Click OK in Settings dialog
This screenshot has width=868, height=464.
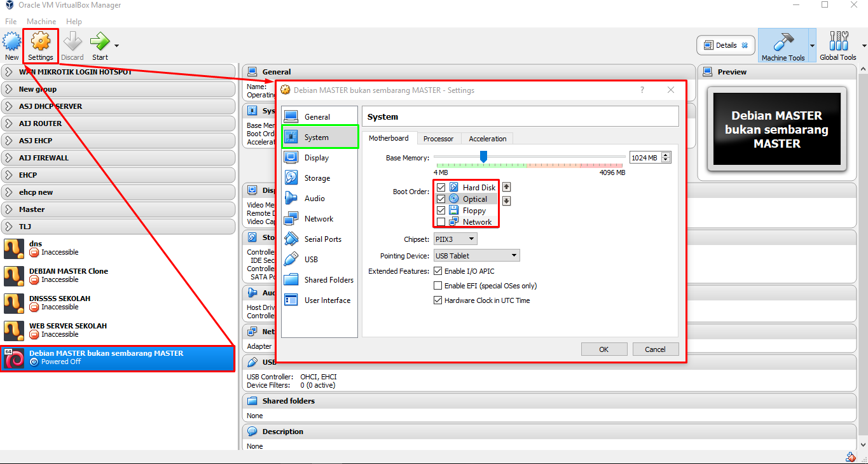click(604, 349)
